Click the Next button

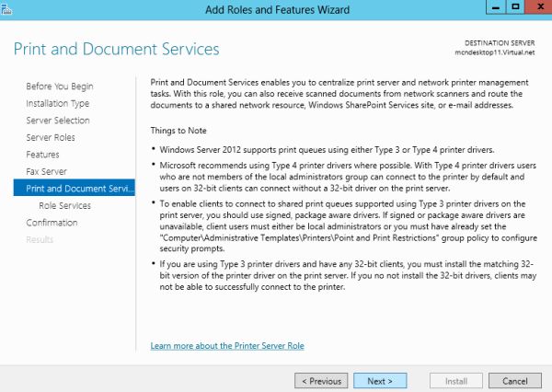380,381
